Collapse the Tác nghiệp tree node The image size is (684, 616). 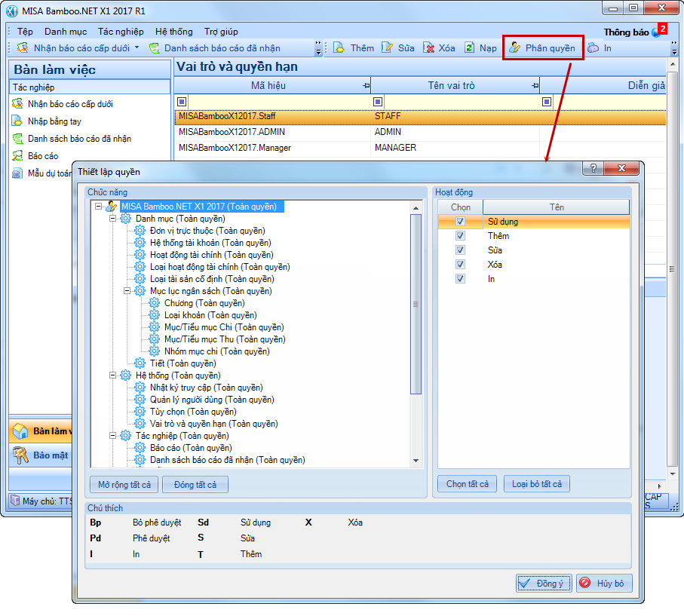(112, 435)
